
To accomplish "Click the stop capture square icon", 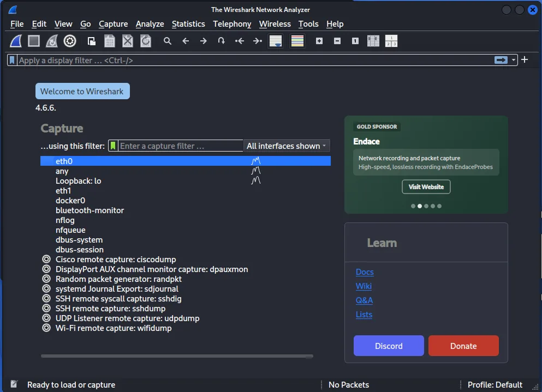I will point(33,41).
